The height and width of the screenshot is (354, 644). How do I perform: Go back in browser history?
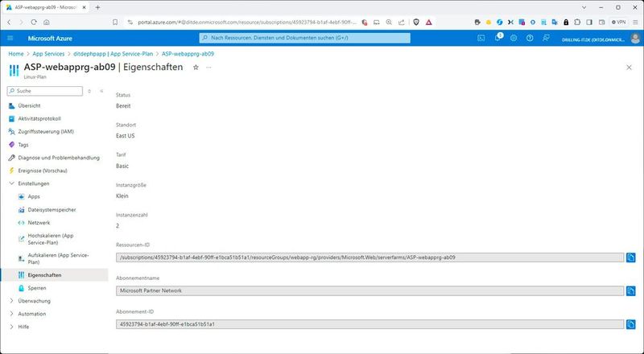(x=9, y=23)
